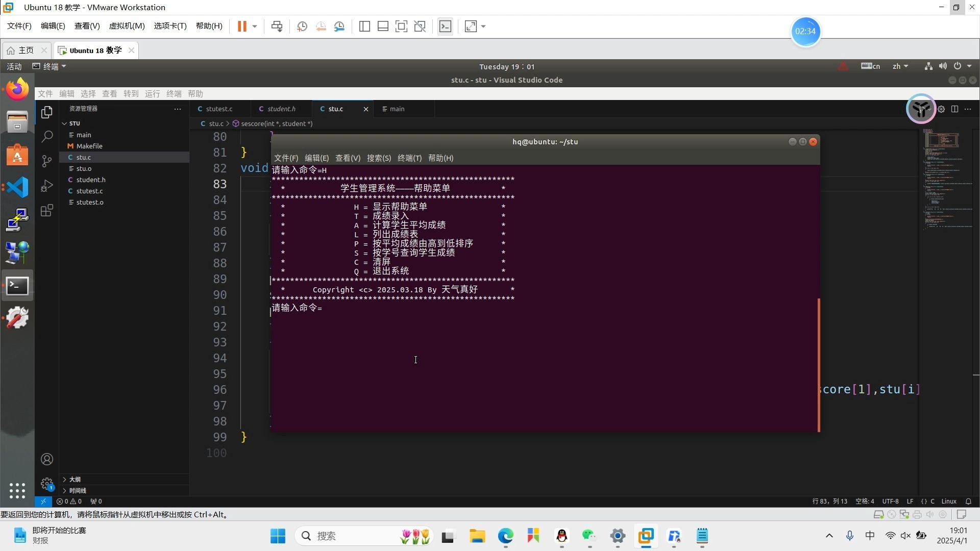Image resolution: width=980 pixels, height=551 pixels.
Task: Click the terminal window scrollbar
Action: (819, 365)
